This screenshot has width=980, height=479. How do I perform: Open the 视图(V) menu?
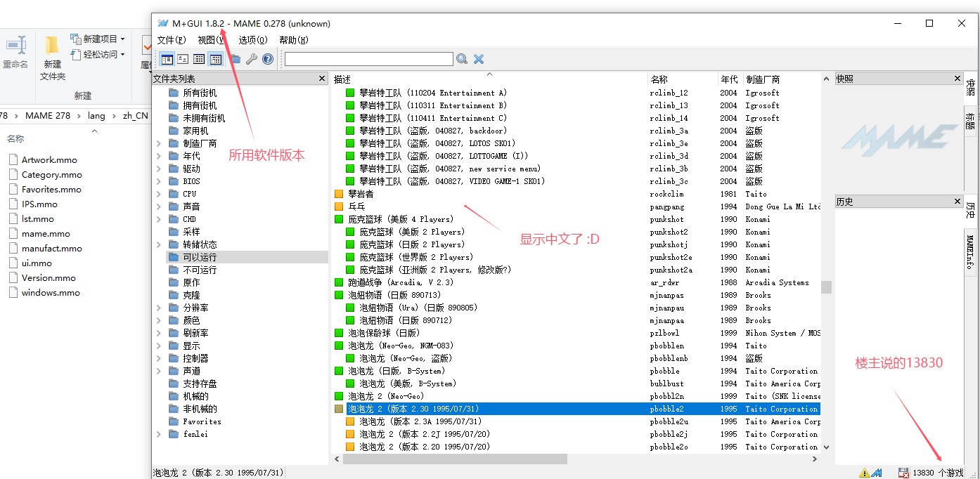point(211,40)
